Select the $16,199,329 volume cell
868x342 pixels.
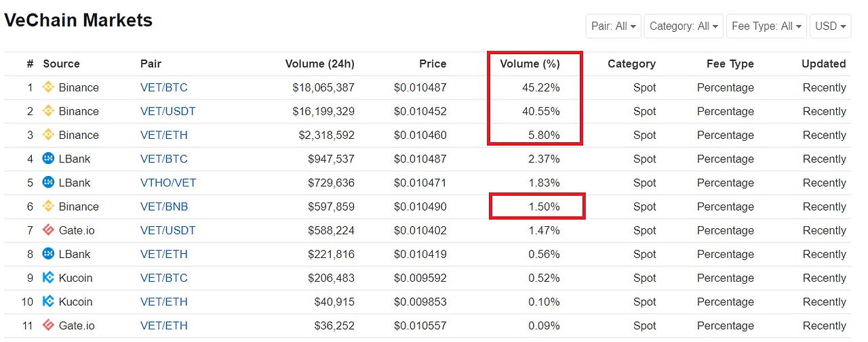click(323, 111)
